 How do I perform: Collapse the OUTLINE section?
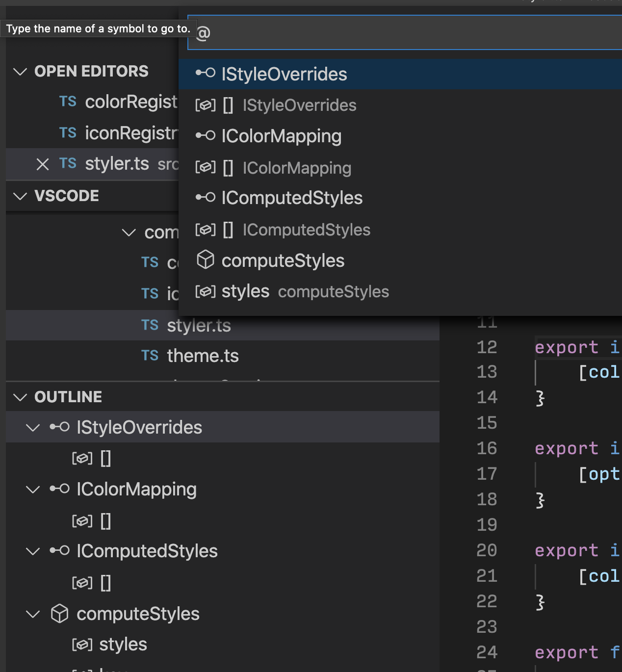pos(20,397)
